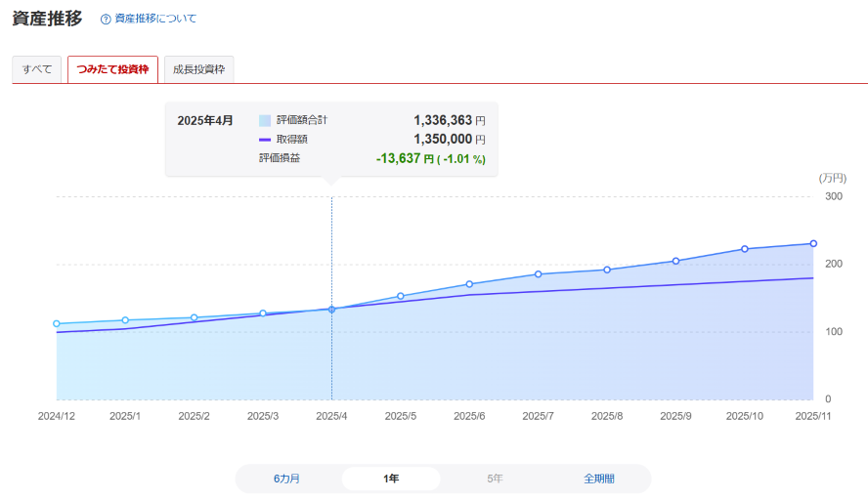The height and width of the screenshot is (500, 868).
Task: Click the 2025/8 valuation data point
Action: pos(607,270)
